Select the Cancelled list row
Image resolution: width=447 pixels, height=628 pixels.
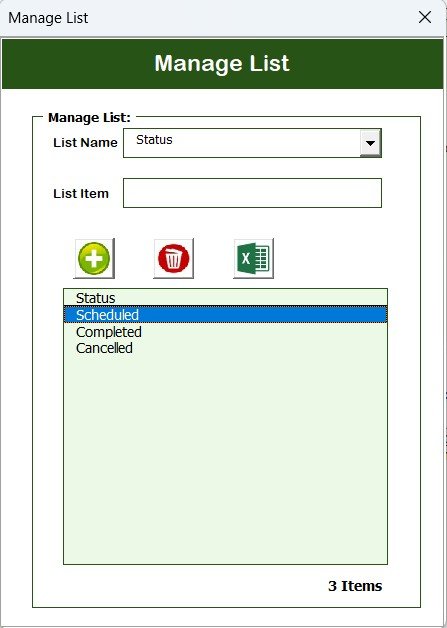[x=226, y=348]
